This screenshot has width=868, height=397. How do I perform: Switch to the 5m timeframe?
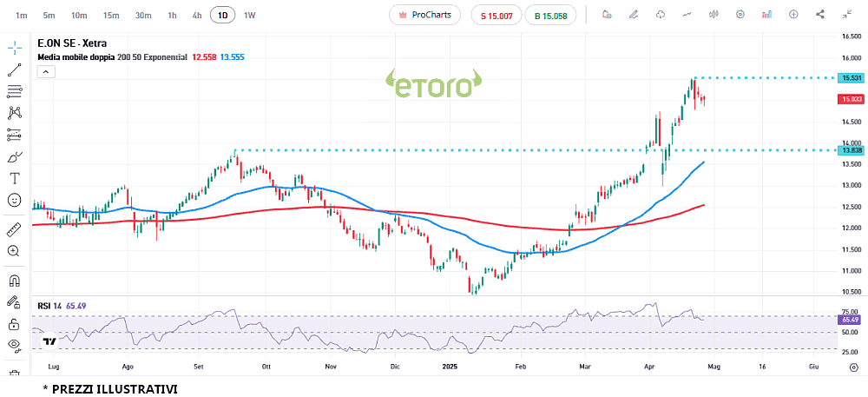tap(49, 15)
